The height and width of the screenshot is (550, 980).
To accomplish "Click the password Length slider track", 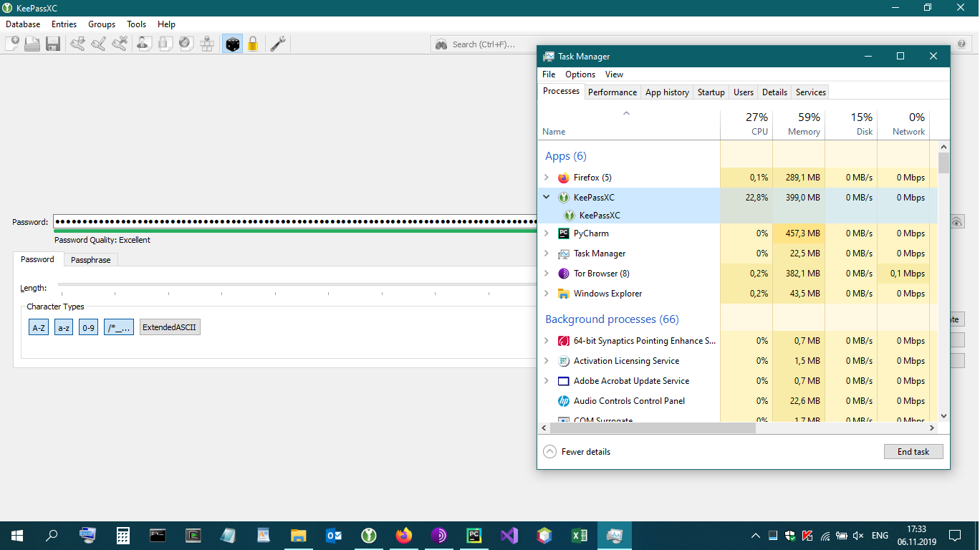I will [297, 285].
